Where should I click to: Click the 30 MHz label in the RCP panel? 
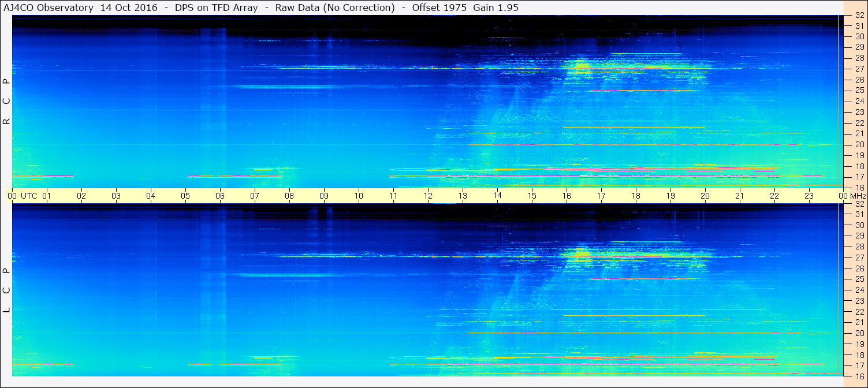859,36
